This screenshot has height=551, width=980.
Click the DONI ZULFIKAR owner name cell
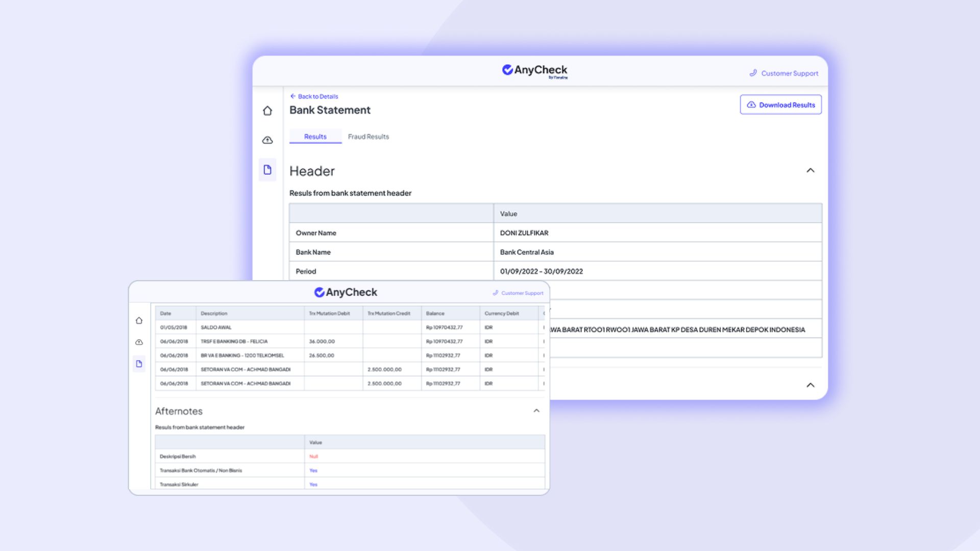point(524,233)
